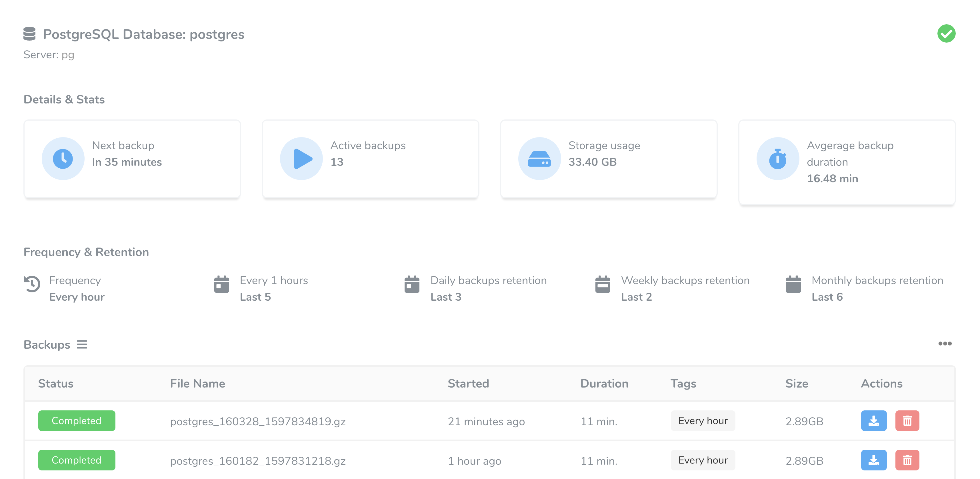
Task: Click the Duration column header
Action: [x=604, y=384]
